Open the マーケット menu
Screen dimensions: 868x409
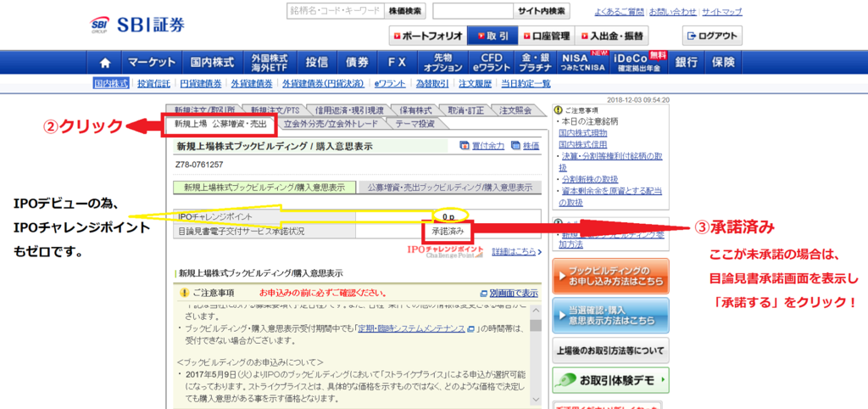152,63
